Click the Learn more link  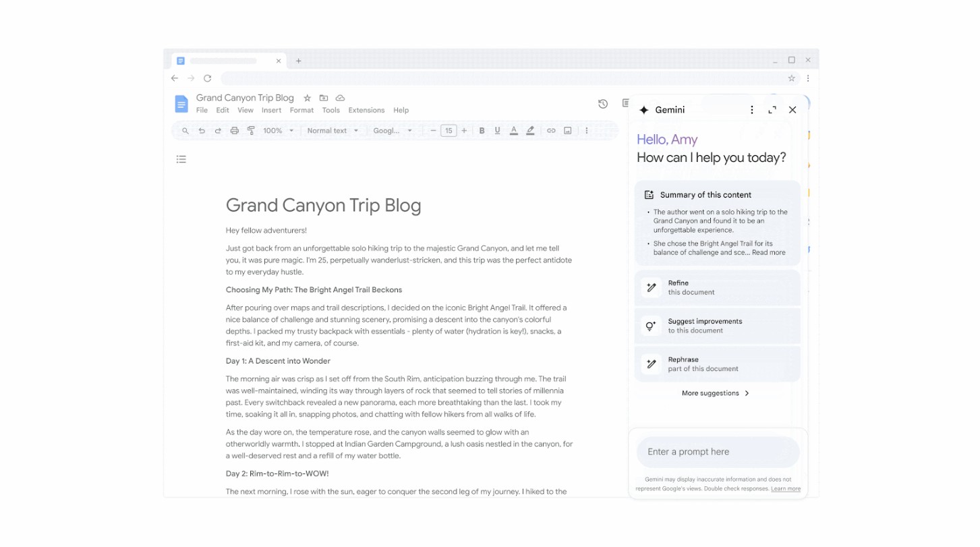point(786,489)
